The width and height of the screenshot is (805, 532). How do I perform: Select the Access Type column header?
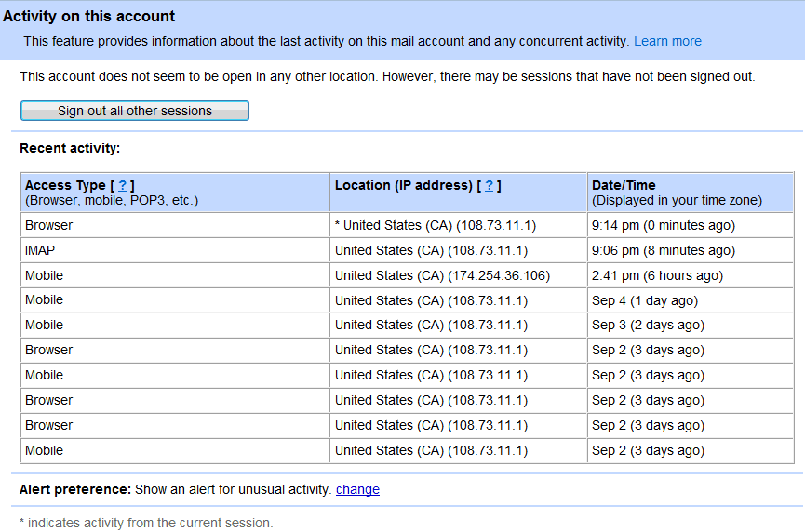(x=175, y=193)
